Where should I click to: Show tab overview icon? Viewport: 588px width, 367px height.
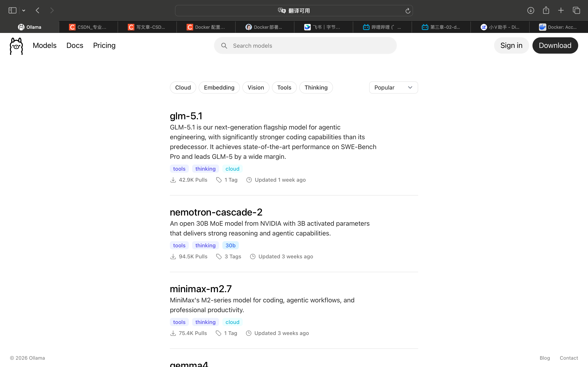click(576, 10)
